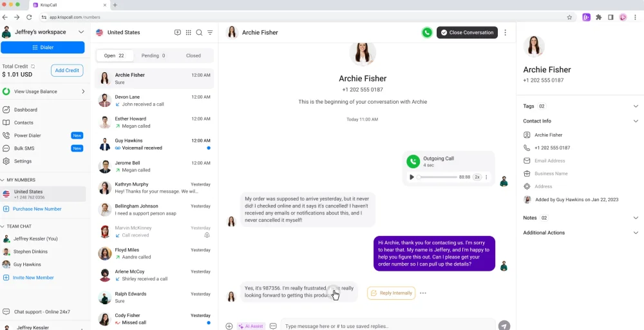
Task: Open the conversation filter icon
Action: click(210, 32)
